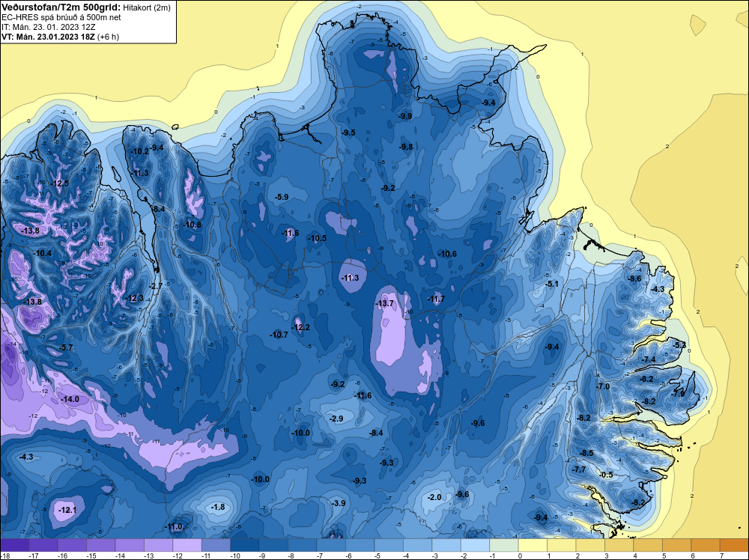Click the -3.9 temperature value

(339, 503)
